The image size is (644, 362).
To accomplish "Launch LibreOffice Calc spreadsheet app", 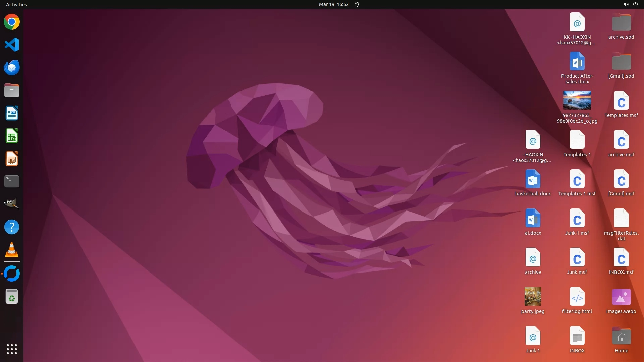I will [x=12, y=136].
